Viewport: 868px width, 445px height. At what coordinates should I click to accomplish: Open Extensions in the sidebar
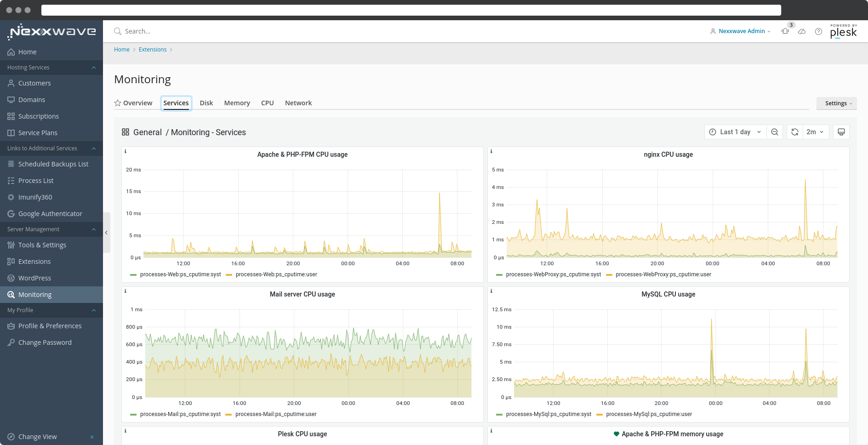[51, 262]
